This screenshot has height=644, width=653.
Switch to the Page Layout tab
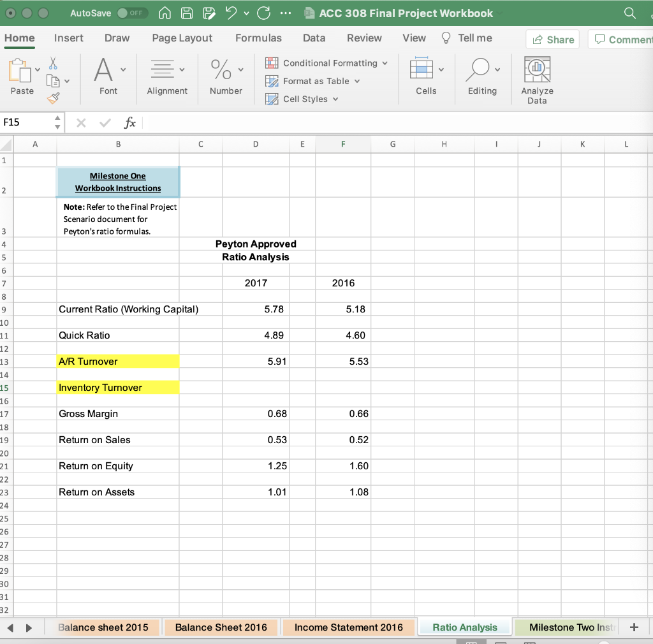[x=182, y=38]
